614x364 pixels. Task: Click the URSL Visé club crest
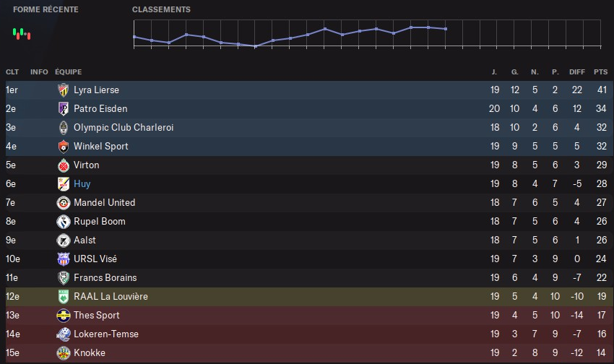point(63,259)
